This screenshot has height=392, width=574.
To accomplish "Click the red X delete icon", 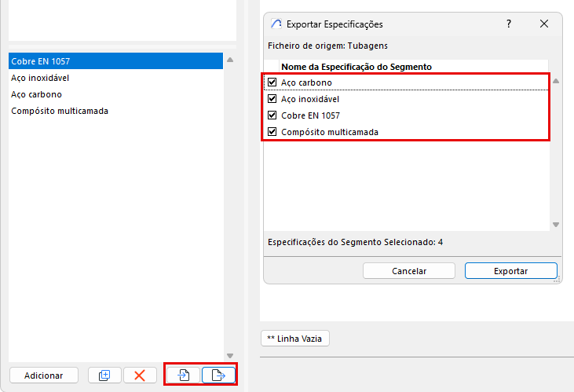I will tap(140, 376).
